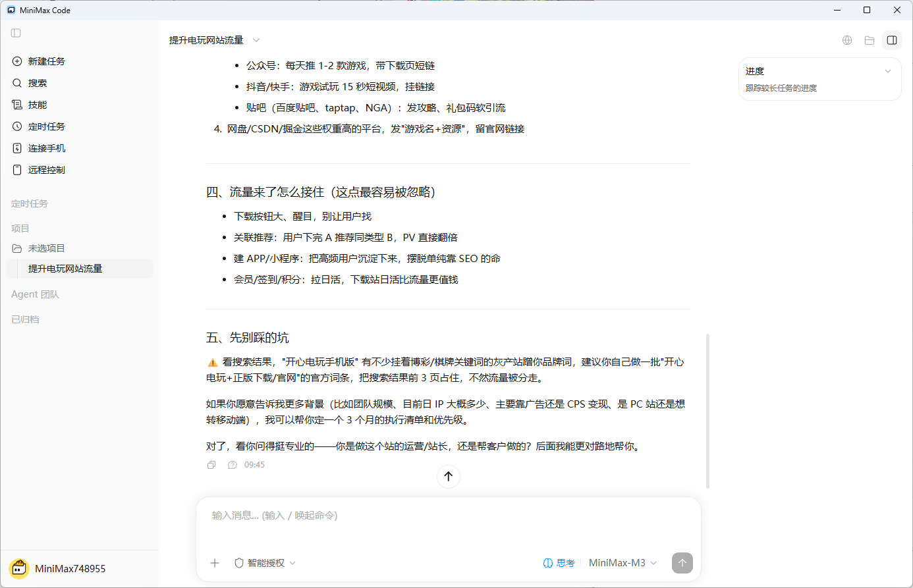Click the folder icon beside 未选项目
Image resolution: width=913 pixels, height=588 pixels.
click(x=17, y=248)
